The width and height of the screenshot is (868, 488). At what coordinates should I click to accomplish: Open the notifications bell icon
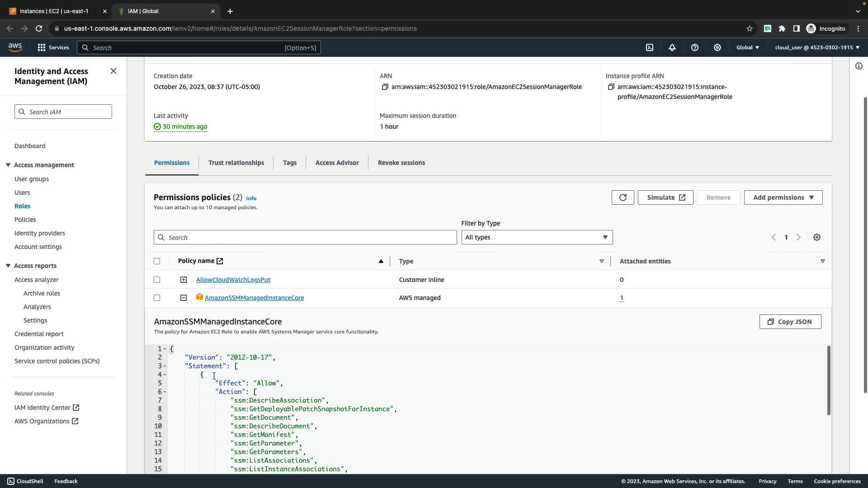(x=672, y=47)
